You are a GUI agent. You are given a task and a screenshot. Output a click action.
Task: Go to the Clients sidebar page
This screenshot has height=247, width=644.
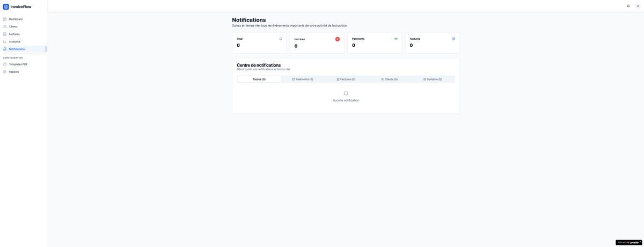coord(24,26)
